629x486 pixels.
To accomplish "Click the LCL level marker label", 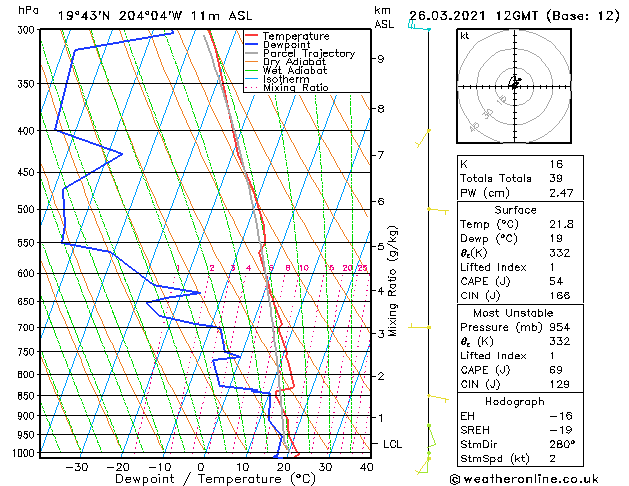I will pyautogui.click(x=393, y=444).
